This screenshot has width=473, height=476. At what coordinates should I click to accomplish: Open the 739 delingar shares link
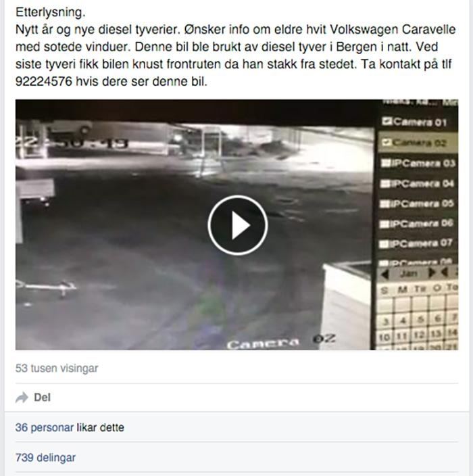[45, 458]
